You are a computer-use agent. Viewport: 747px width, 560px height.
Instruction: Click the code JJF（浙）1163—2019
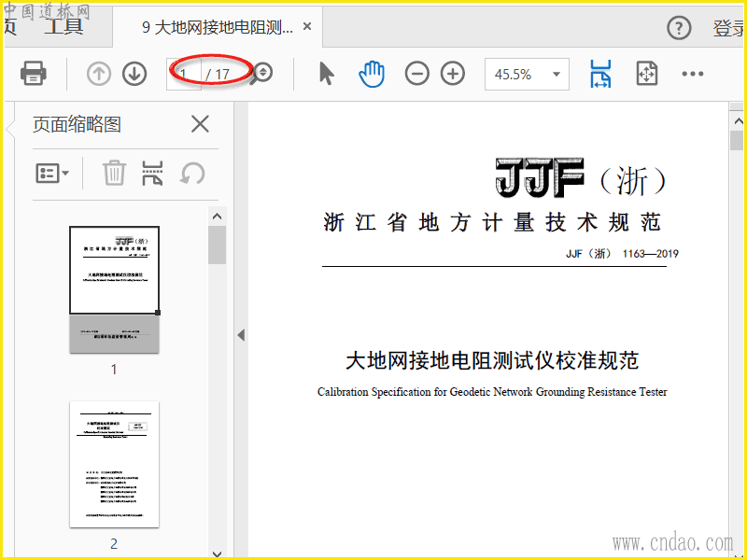pos(622,253)
